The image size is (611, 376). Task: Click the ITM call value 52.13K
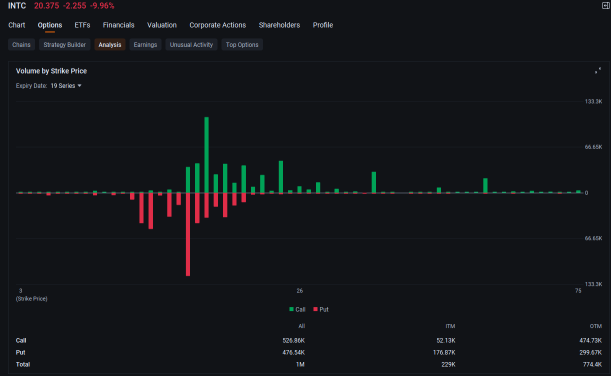[446, 341]
